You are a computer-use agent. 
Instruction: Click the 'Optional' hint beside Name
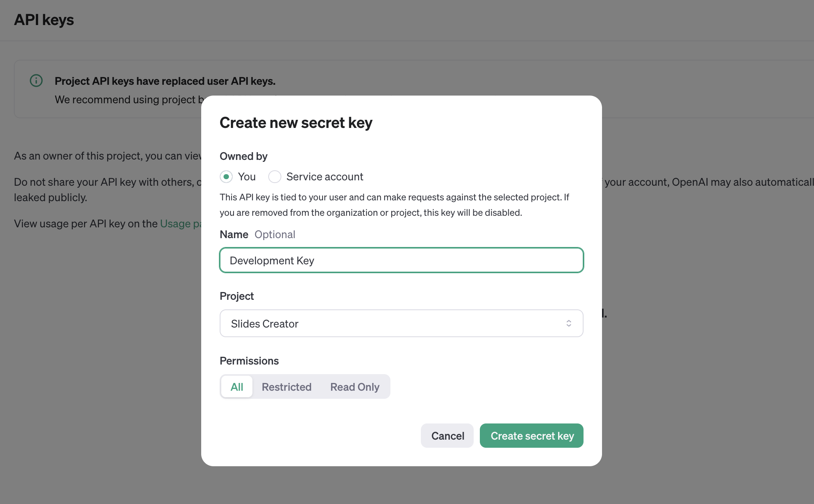tap(275, 235)
